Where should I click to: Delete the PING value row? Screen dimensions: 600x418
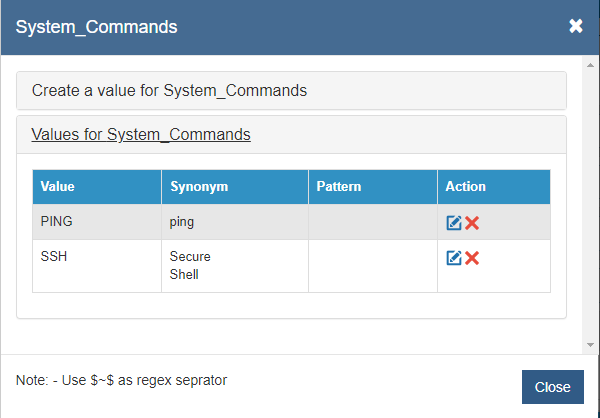pos(472,223)
